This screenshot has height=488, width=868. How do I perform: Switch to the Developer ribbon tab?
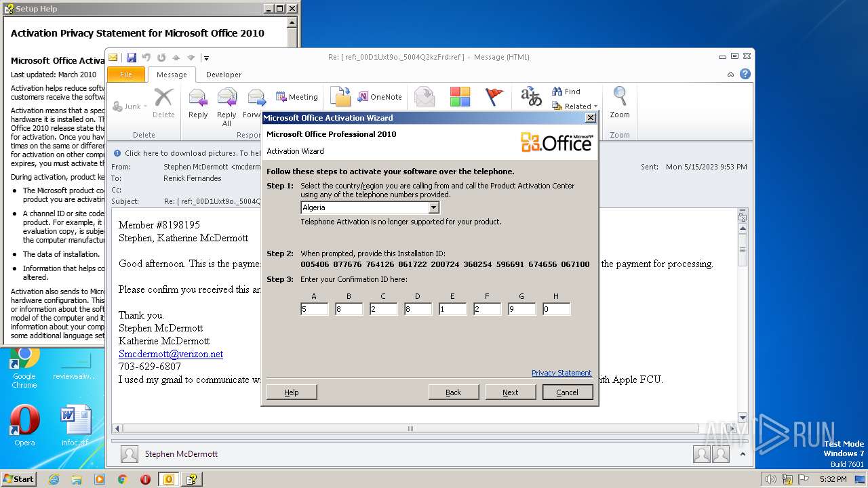pyautogui.click(x=224, y=75)
